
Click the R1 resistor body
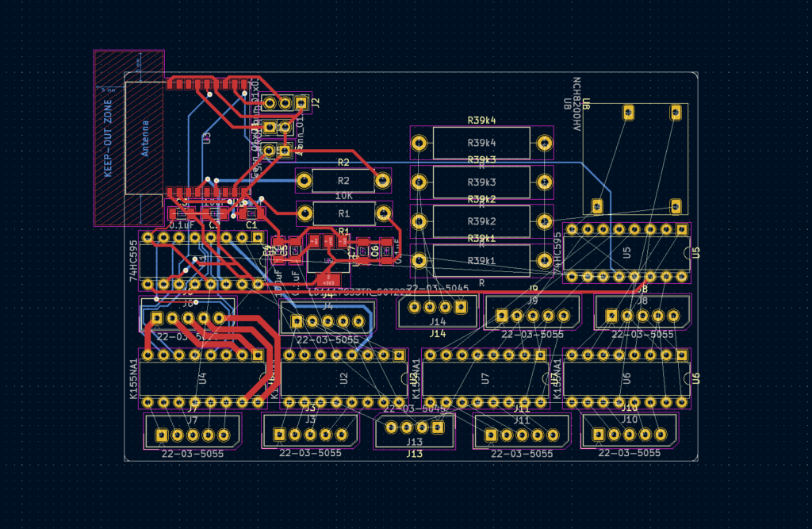(x=343, y=213)
